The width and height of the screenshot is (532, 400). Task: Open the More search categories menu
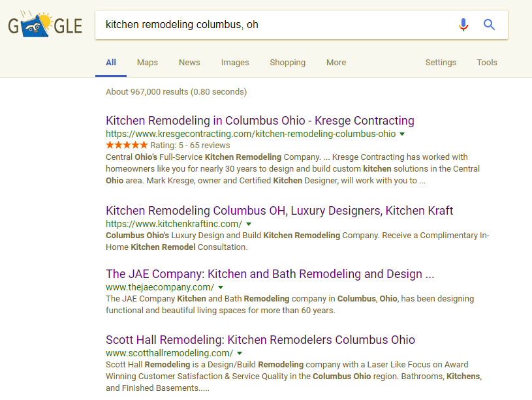pos(336,63)
